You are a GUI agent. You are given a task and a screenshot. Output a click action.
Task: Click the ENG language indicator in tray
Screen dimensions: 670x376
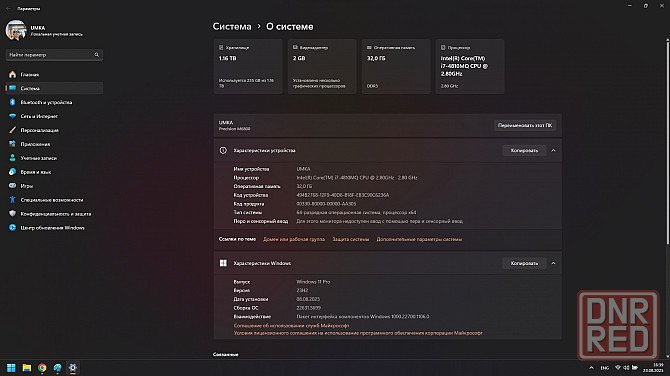coord(605,368)
